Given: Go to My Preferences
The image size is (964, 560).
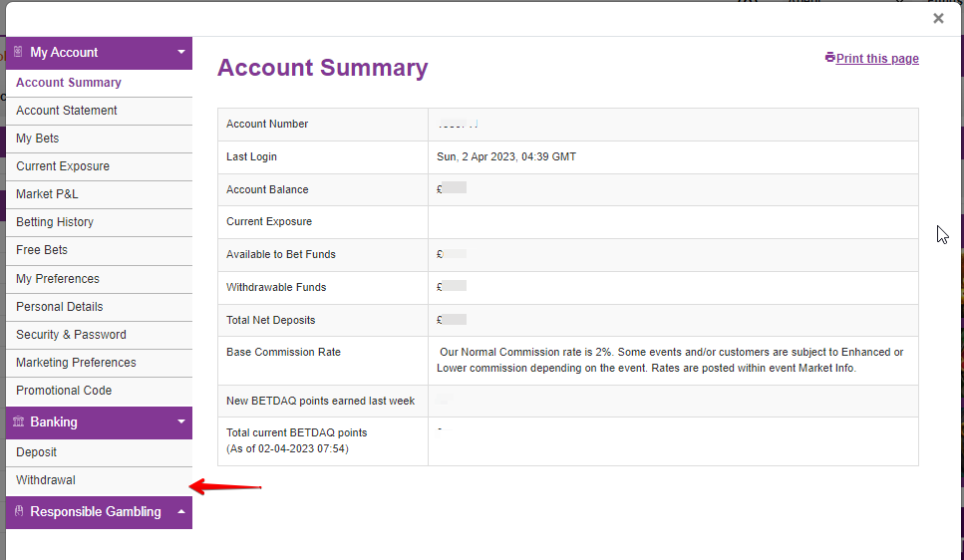Looking at the screenshot, I should [99, 279].
